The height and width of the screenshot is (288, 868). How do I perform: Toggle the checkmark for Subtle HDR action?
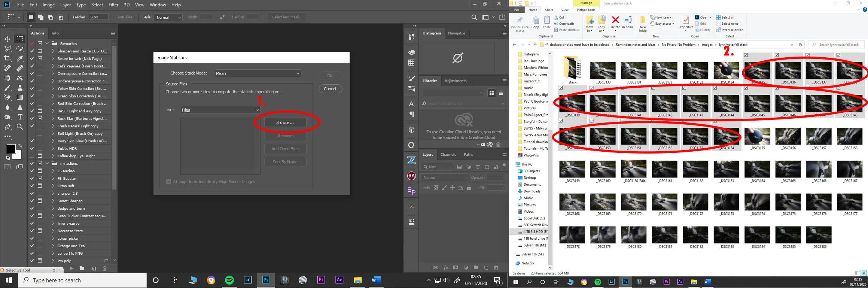click(x=32, y=148)
